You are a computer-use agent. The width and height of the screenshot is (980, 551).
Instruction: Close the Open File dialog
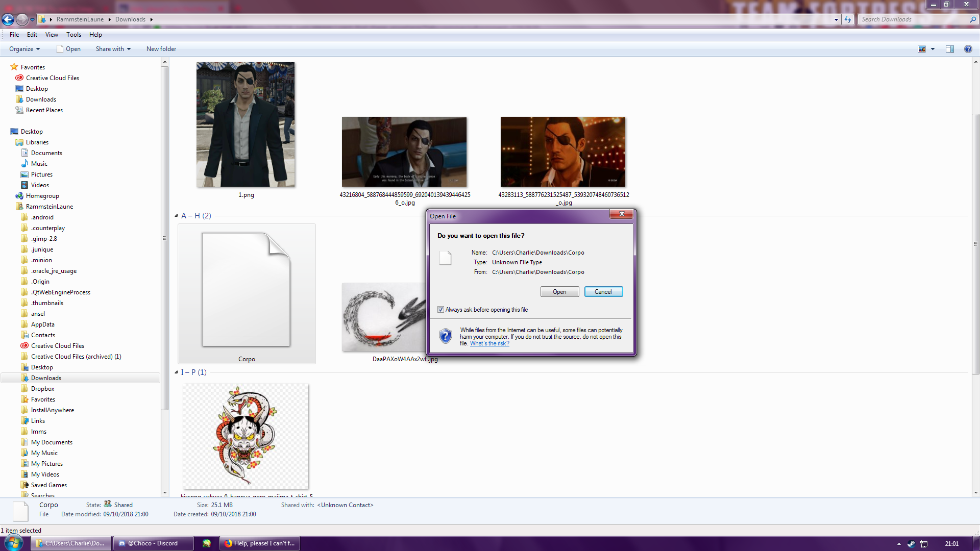(622, 214)
